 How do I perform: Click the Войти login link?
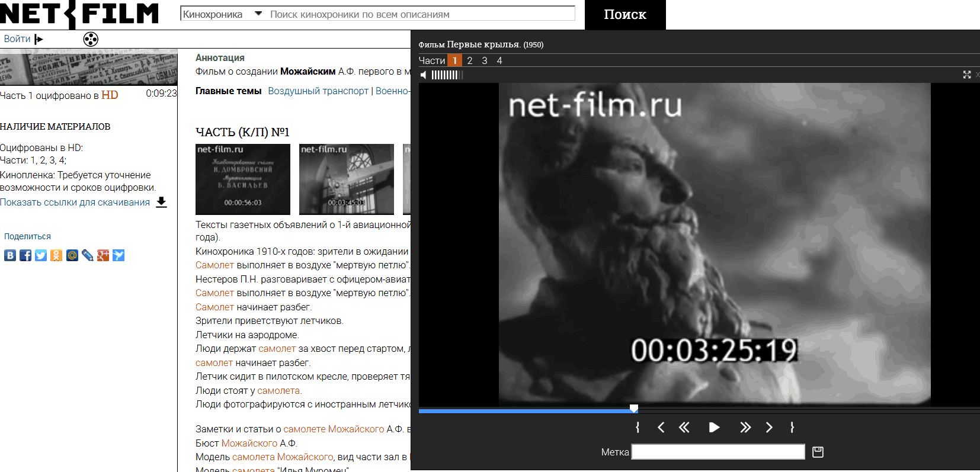tap(17, 39)
